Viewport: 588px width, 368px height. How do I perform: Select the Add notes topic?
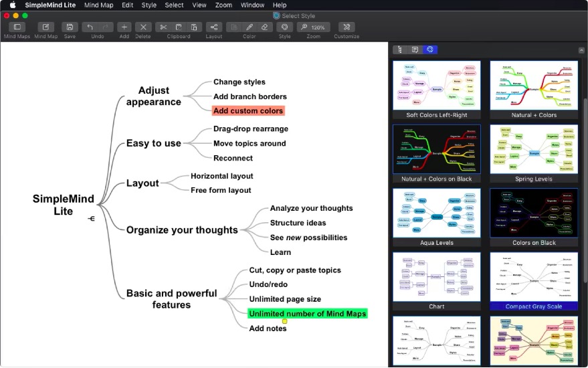tap(268, 329)
